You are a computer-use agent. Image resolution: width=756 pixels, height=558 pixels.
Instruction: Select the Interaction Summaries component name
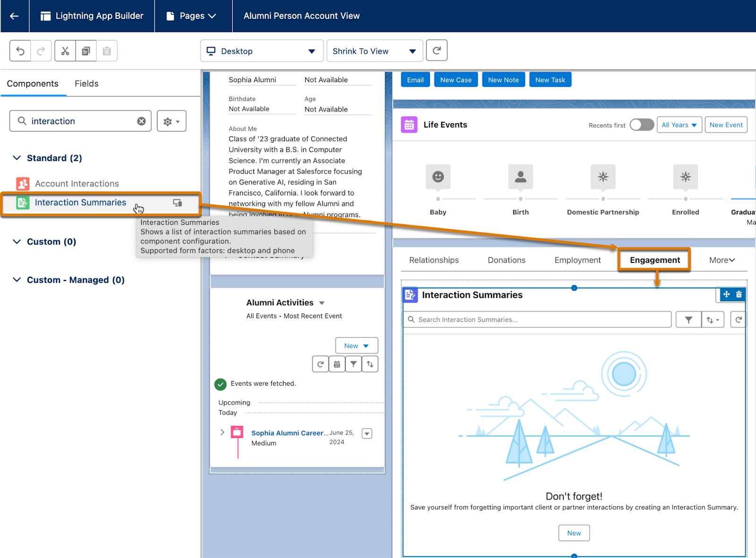pos(80,203)
